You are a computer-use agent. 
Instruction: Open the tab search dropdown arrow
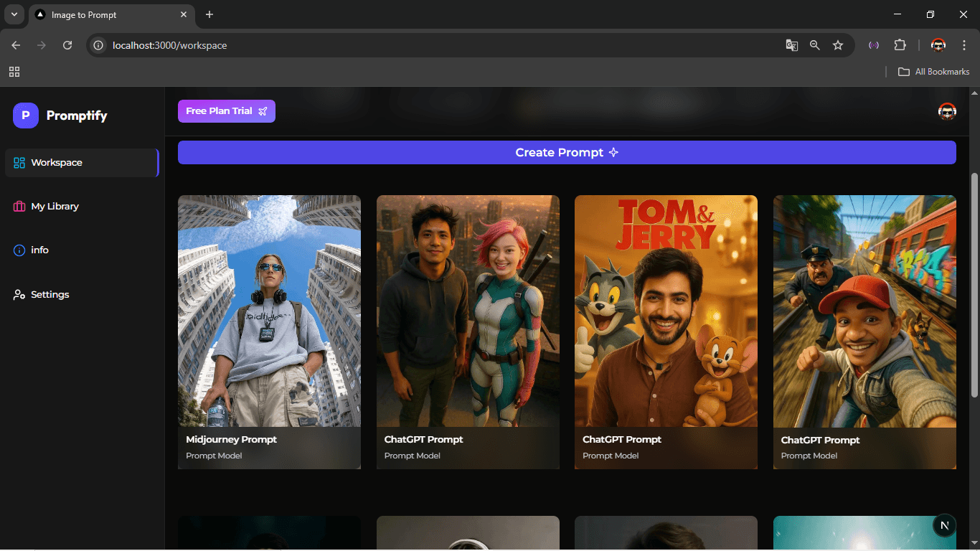pos(14,14)
